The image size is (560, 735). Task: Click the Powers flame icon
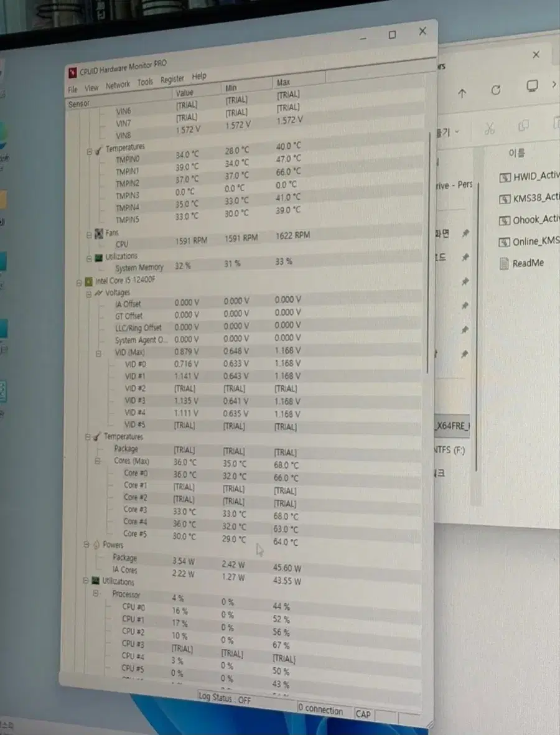96,544
